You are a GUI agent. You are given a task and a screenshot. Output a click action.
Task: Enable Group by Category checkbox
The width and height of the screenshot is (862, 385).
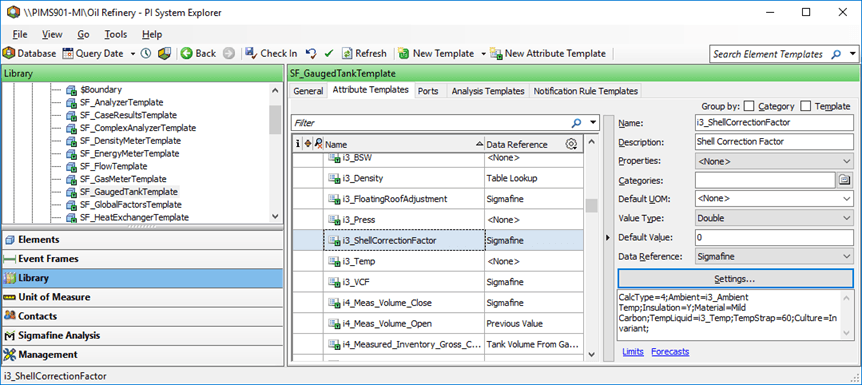click(749, 106)
